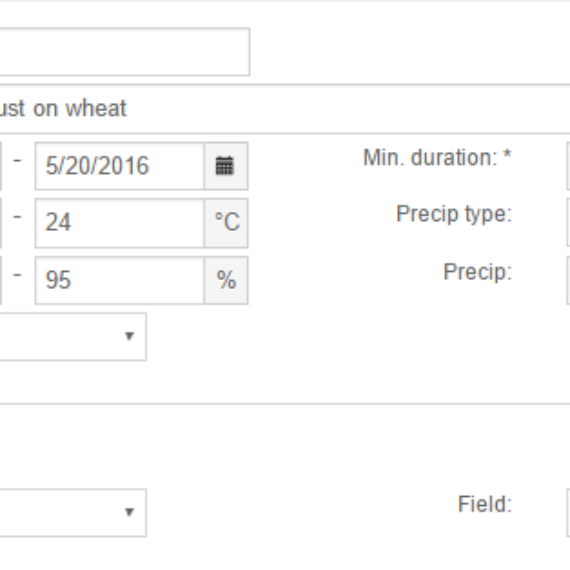This screenshot has width=570, height=570.
Task: Click the 'Precip:' label
Action: coord(478,272)
